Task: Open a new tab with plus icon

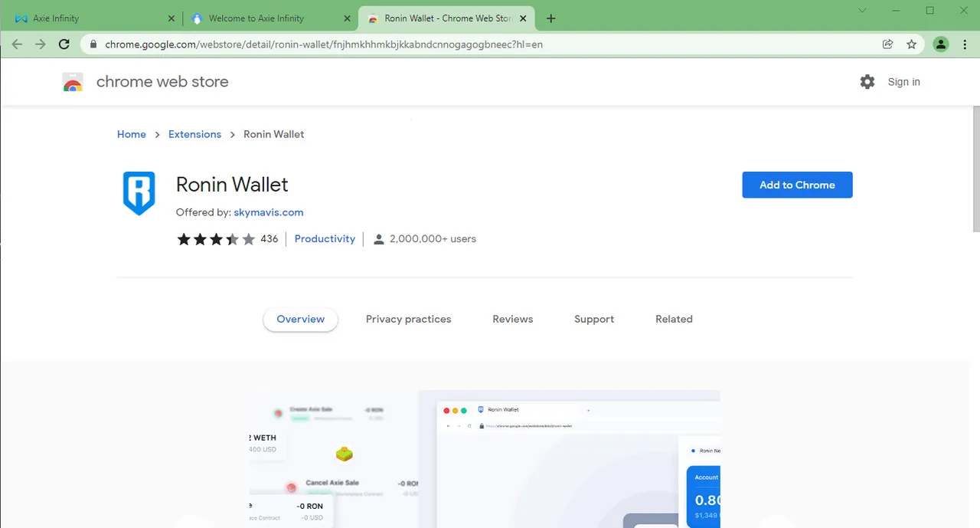Action: pos(550,18)
